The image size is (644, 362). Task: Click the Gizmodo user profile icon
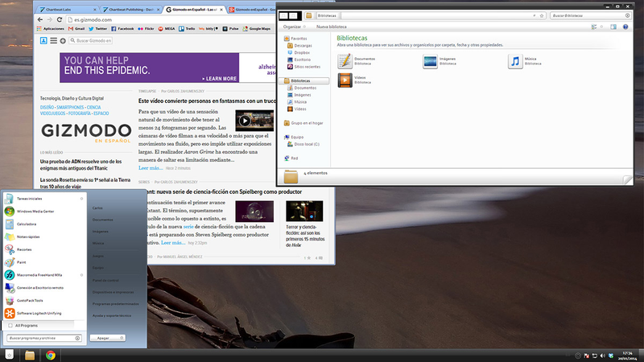(43, 41)
